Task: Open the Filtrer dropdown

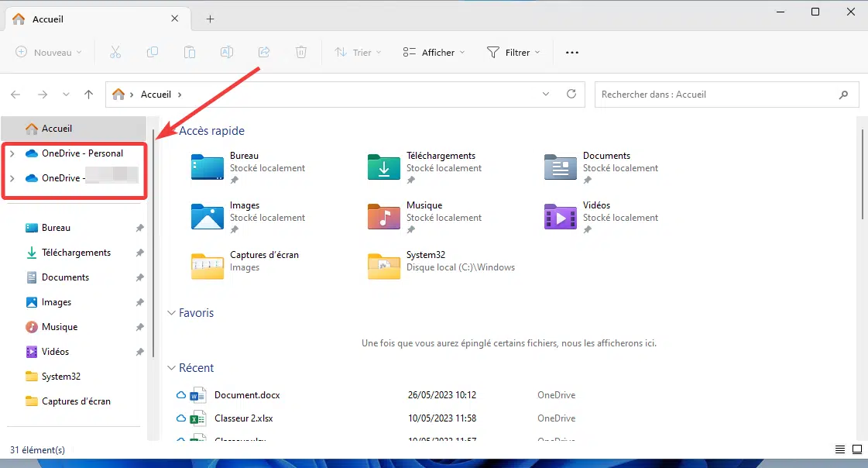Action: (x=513, y=52)
